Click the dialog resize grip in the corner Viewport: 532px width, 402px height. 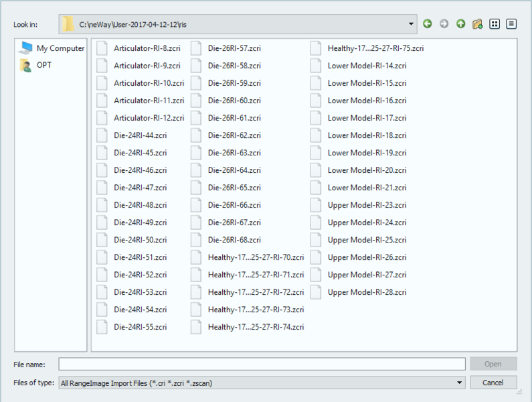pos(519,392)
